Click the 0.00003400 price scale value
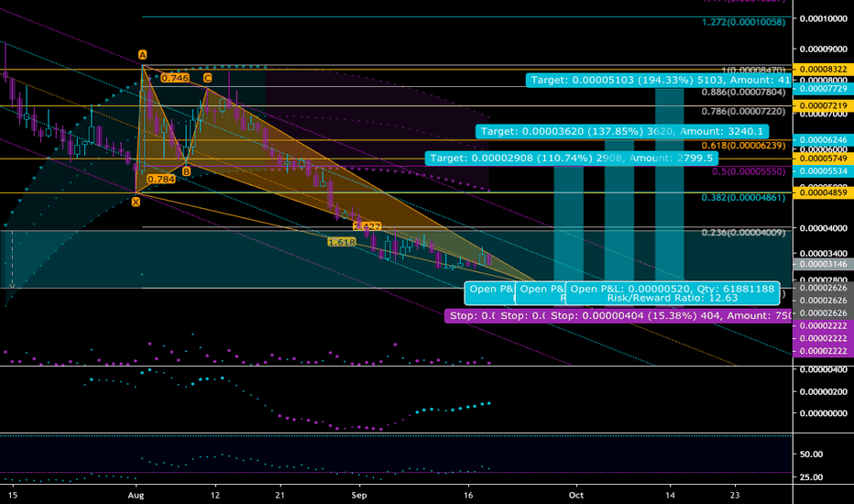The image size is (854, 504). click(824, 253)
